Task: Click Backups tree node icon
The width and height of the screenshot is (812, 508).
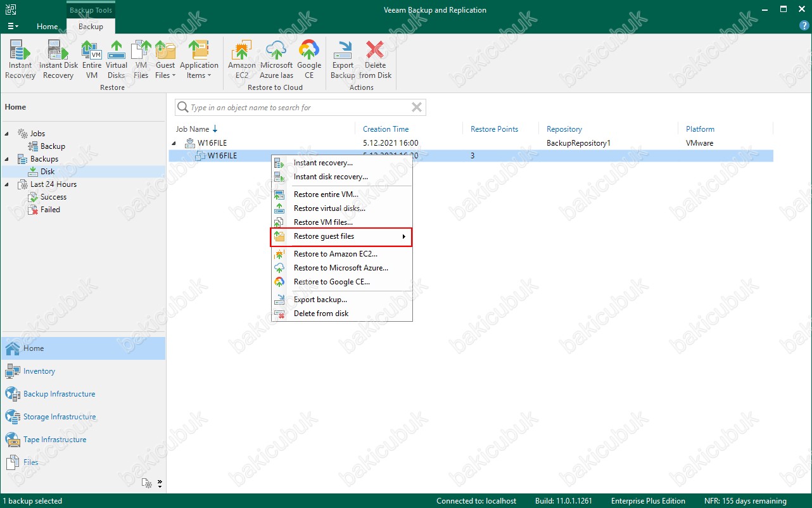Action: pos(22,159)
